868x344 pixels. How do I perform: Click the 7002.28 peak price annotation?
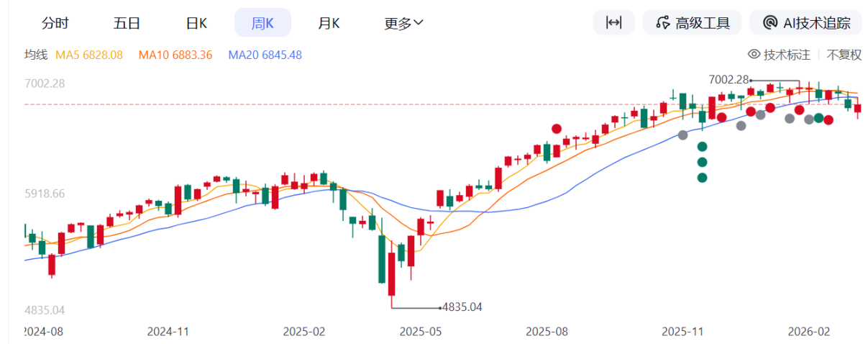coord(728,79)
